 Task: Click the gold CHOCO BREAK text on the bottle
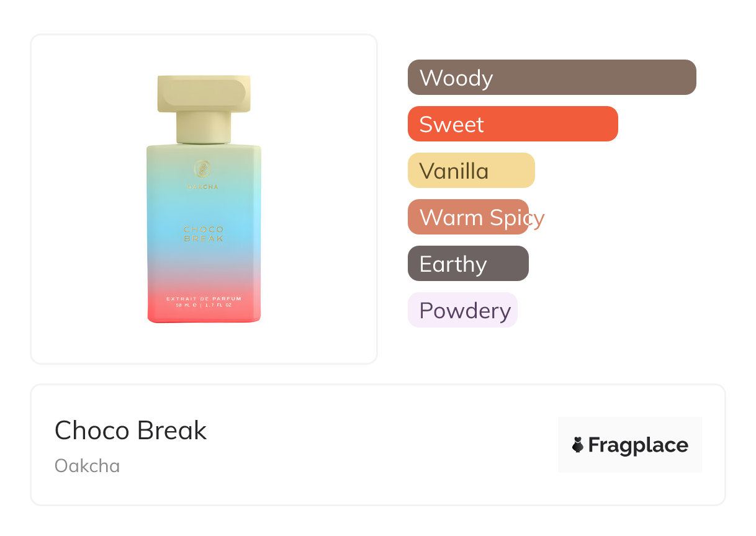click(x=204, y=234)
